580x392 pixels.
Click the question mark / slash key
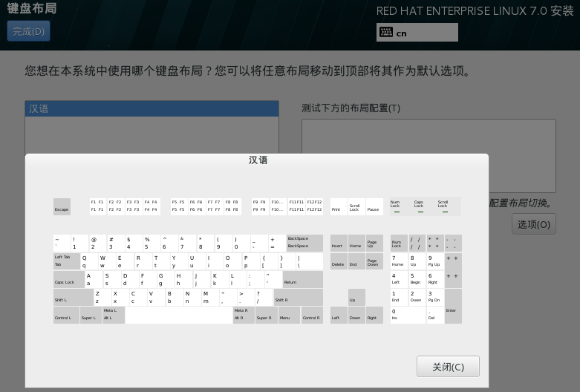coord(264,297)
